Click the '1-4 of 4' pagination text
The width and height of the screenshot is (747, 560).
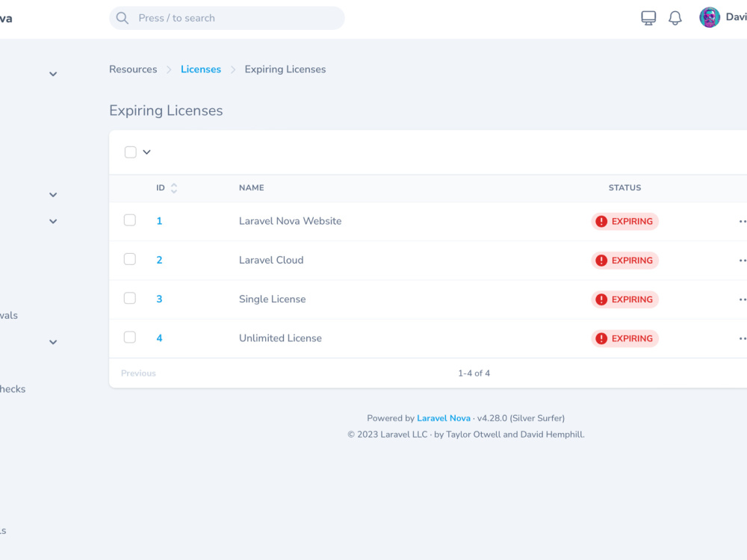(x=474, y=373)
